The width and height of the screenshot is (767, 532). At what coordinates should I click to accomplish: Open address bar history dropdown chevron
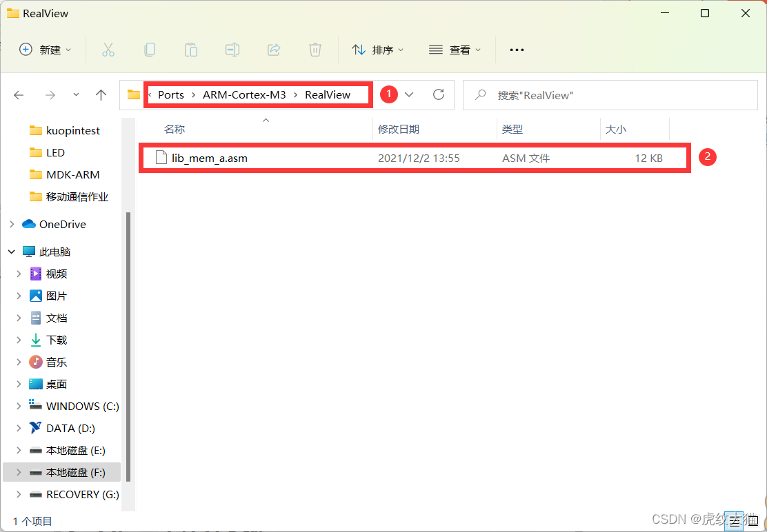pos(409,94)
